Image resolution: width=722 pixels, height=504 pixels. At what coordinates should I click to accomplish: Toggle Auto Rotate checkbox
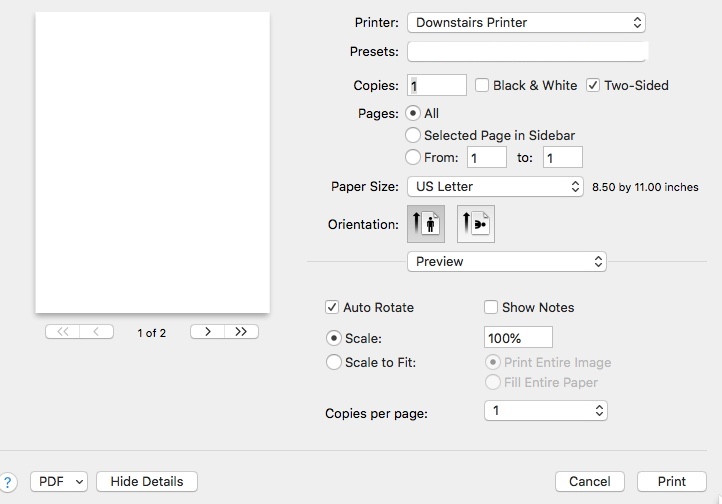(x=332, y=307)
